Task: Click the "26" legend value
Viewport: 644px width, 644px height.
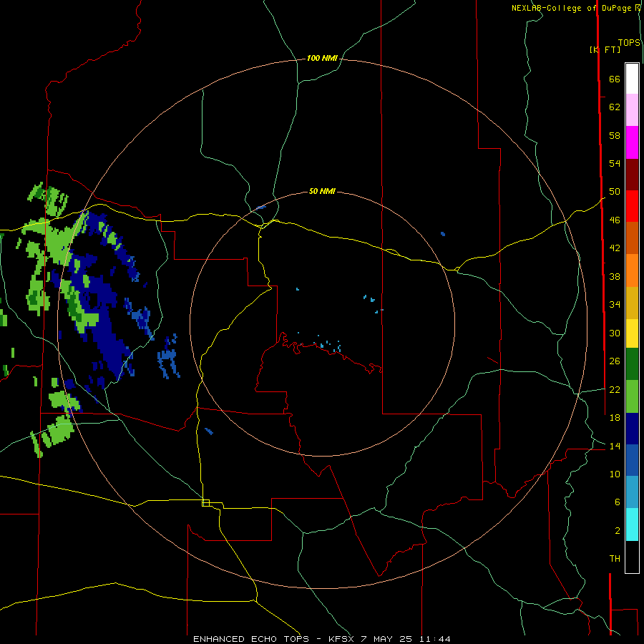Action: coord(615,361)
